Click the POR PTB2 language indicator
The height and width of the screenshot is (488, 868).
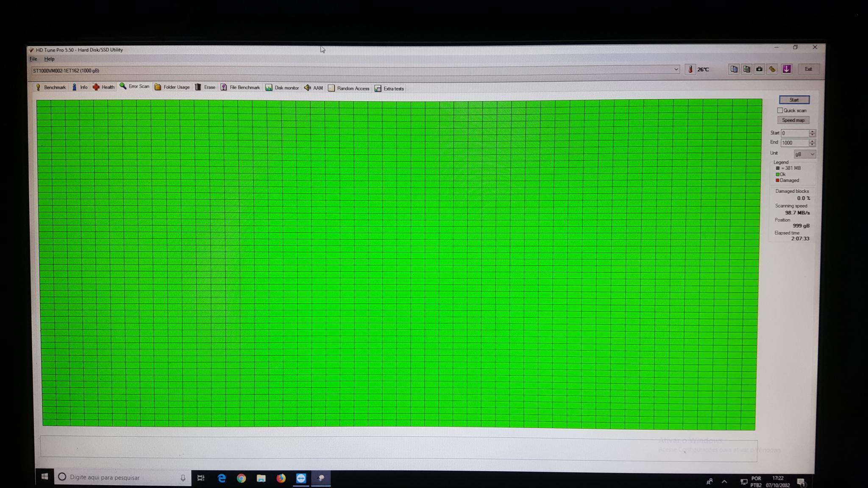click(756, 482)
